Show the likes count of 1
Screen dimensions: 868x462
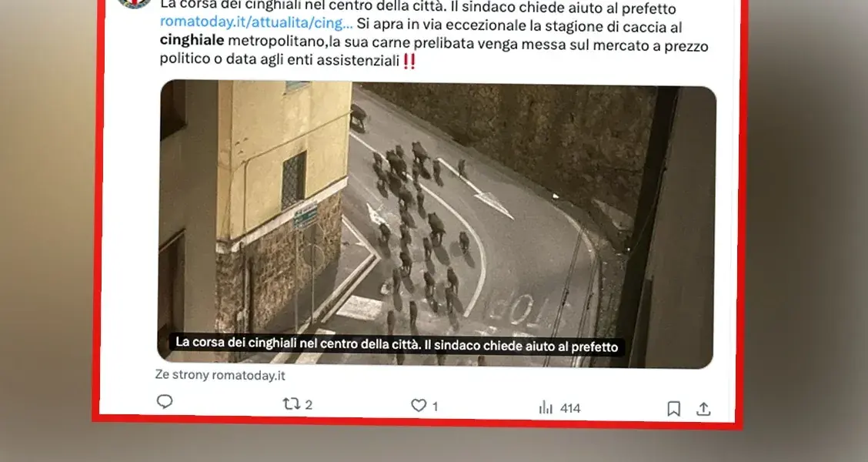tap(435, 407)
